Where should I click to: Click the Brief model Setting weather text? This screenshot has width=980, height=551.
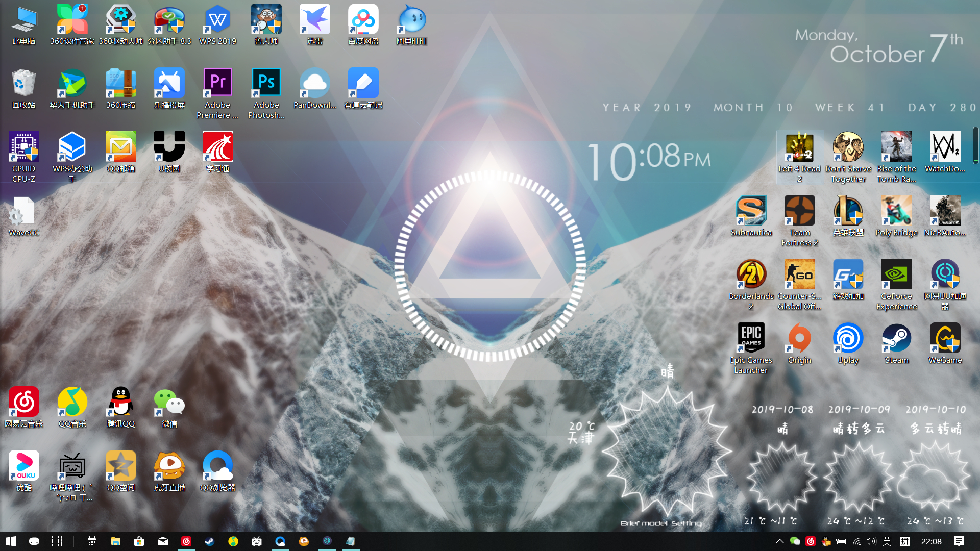tap(660, 523)
